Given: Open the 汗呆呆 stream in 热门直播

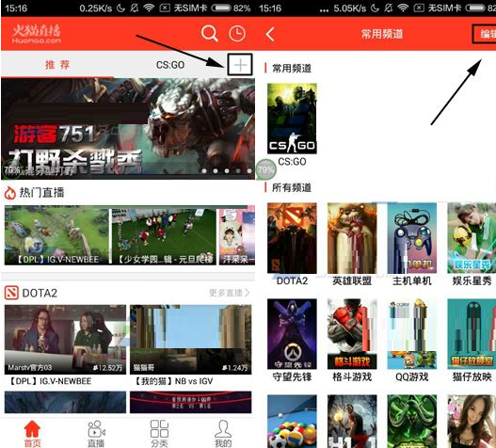Looking at the screenshot, I should [237, 236].
